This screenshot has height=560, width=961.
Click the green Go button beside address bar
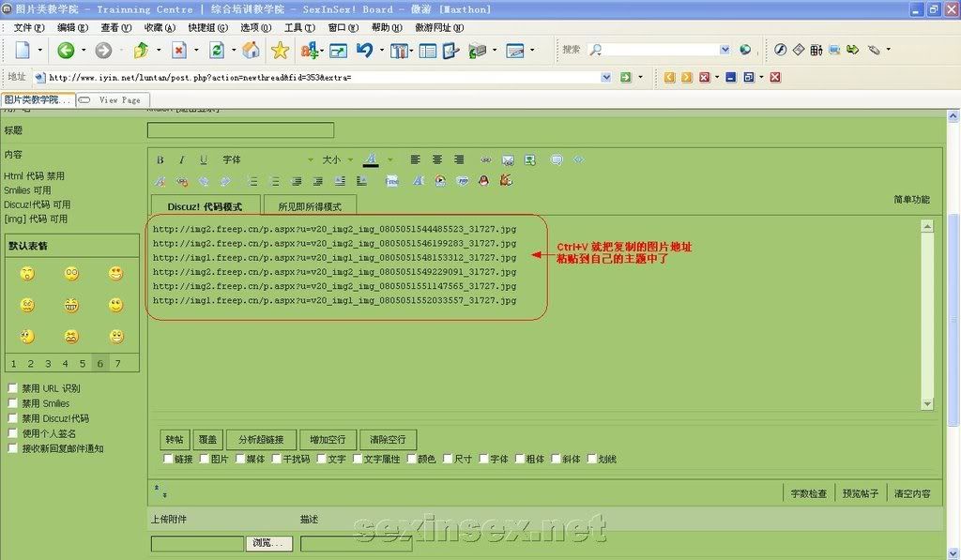[x=625, y=77]
